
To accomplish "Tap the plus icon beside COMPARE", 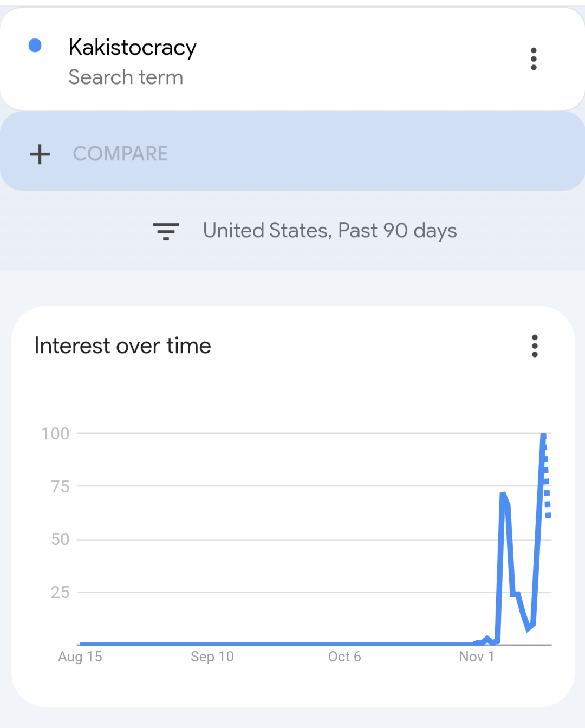I will [x=40, y=154].
